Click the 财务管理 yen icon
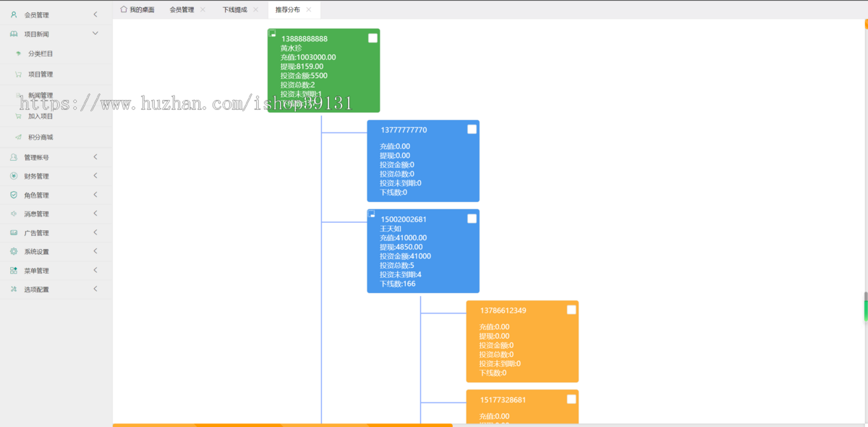The width and height of the screenshot is (868, 427). click(x=14, y=176)
